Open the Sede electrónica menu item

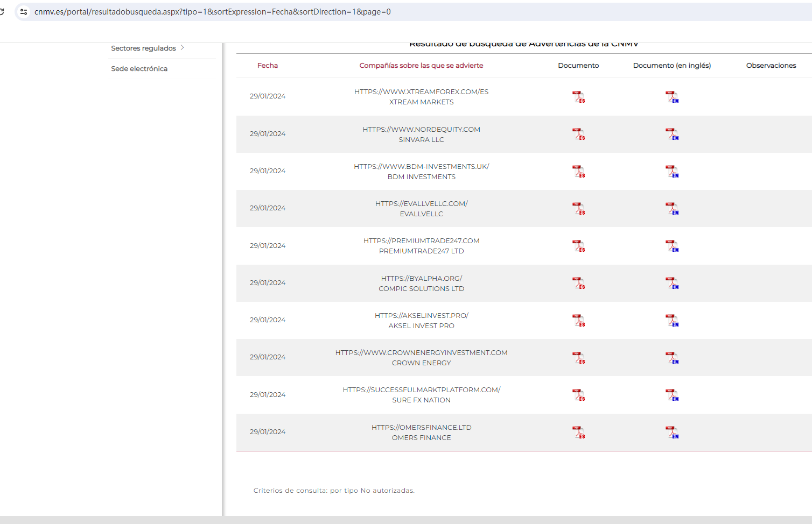[139, 69]
